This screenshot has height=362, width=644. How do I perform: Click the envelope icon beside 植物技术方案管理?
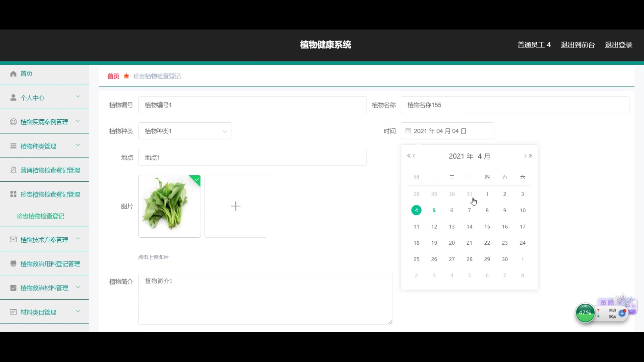click(13, 240)
